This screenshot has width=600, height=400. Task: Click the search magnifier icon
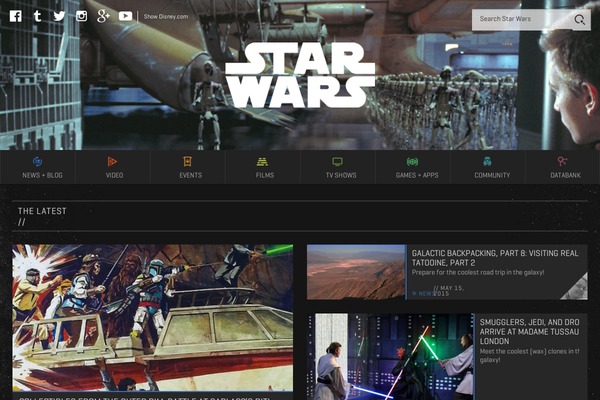click(580, 20)
